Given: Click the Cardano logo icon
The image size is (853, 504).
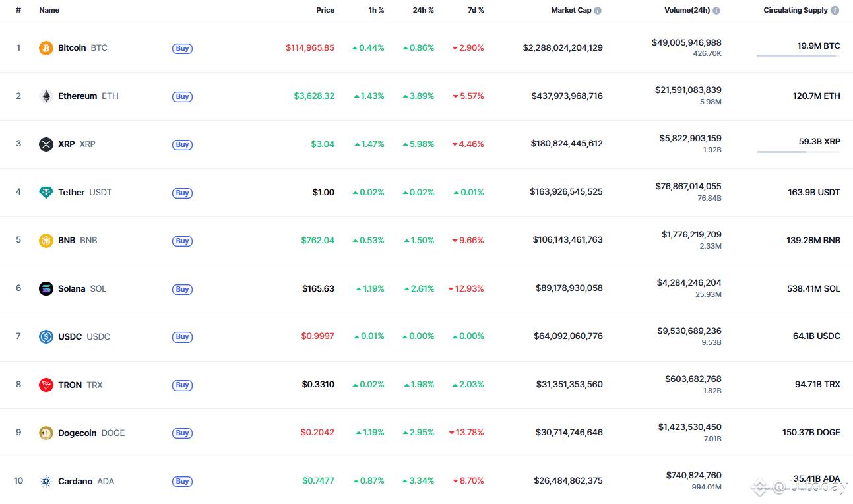Looking at the screenshot, I should (46, 482).
